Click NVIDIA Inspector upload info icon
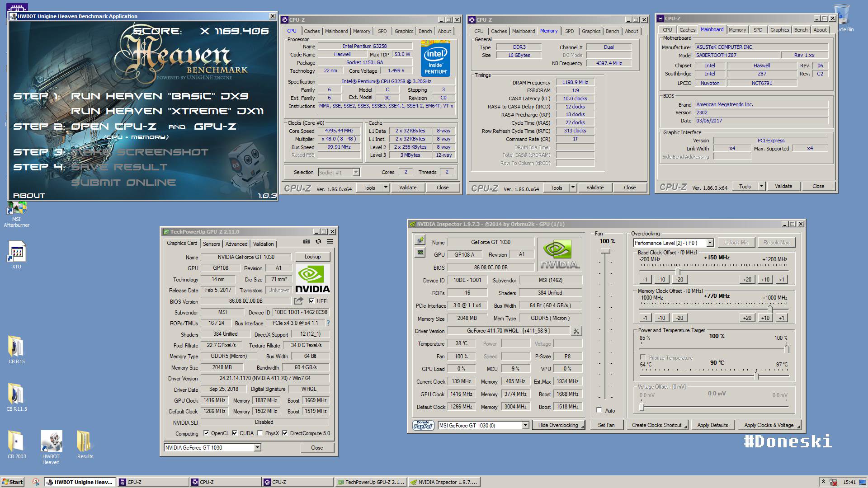Image resolution: width=868 pixels, height=488 pixels. coord(420,240)
